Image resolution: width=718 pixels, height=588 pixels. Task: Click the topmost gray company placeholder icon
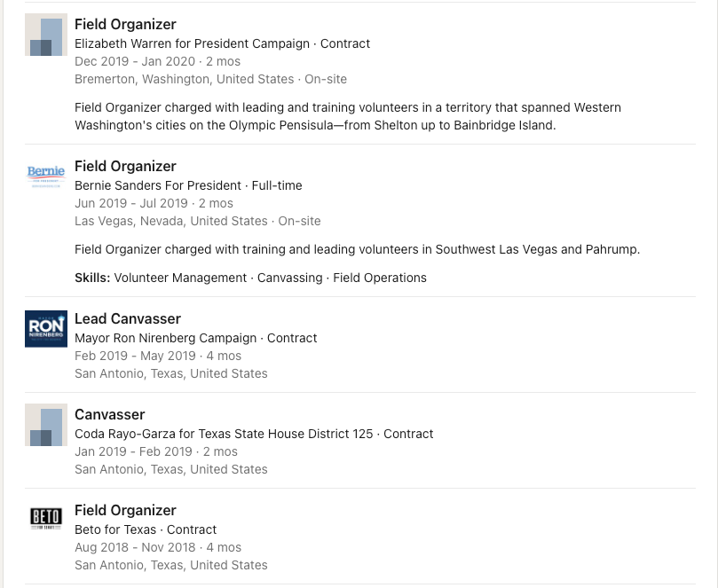[45, 35]
